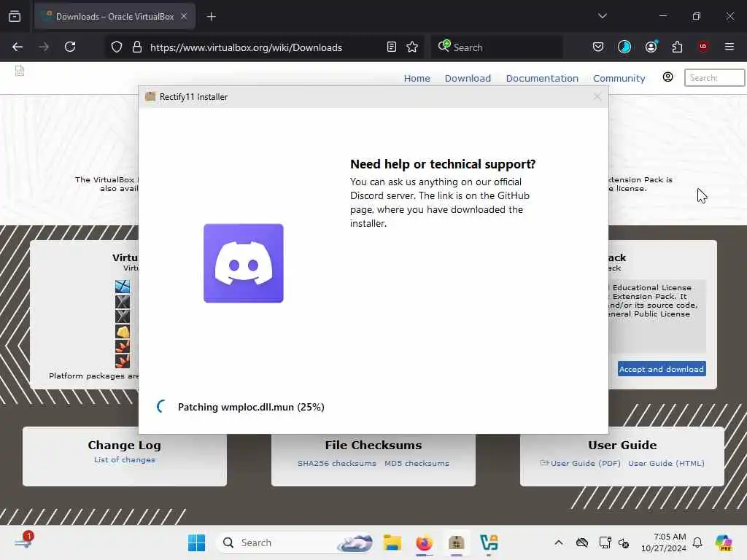Click the site security padlock icon
747x560 pixels.
point(137,47)
